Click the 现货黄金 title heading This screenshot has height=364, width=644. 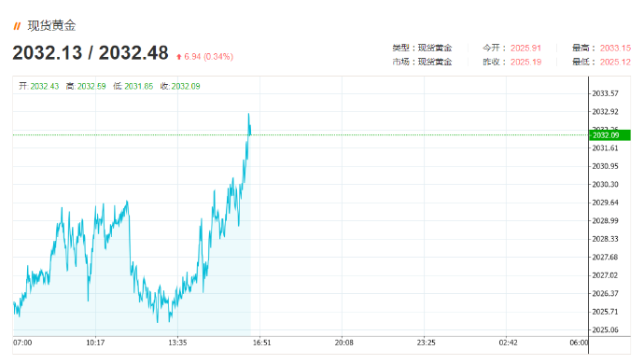[51, 26]
